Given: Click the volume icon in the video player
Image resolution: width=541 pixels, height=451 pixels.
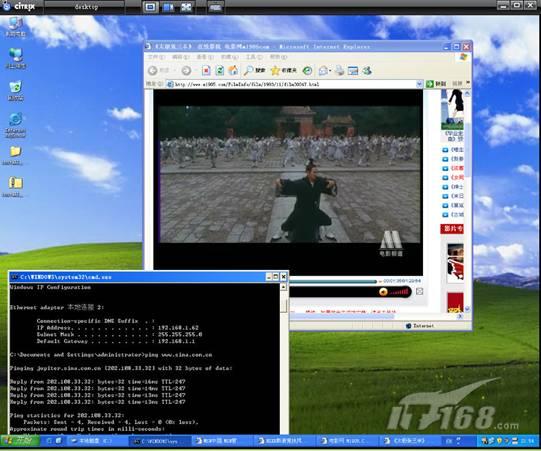Looking at the screenshot, I should point(383,292).
